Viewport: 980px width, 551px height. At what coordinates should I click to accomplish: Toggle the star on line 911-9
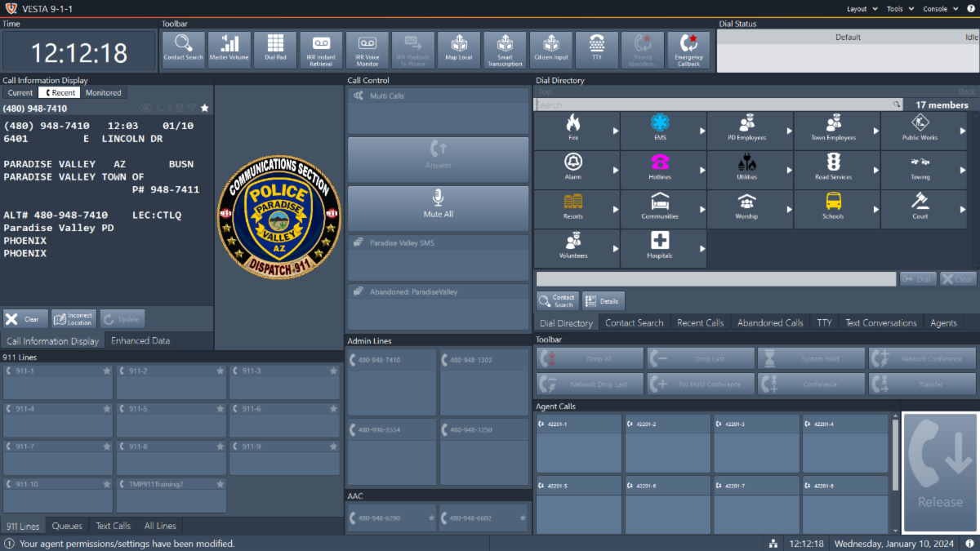coord(333,447)
